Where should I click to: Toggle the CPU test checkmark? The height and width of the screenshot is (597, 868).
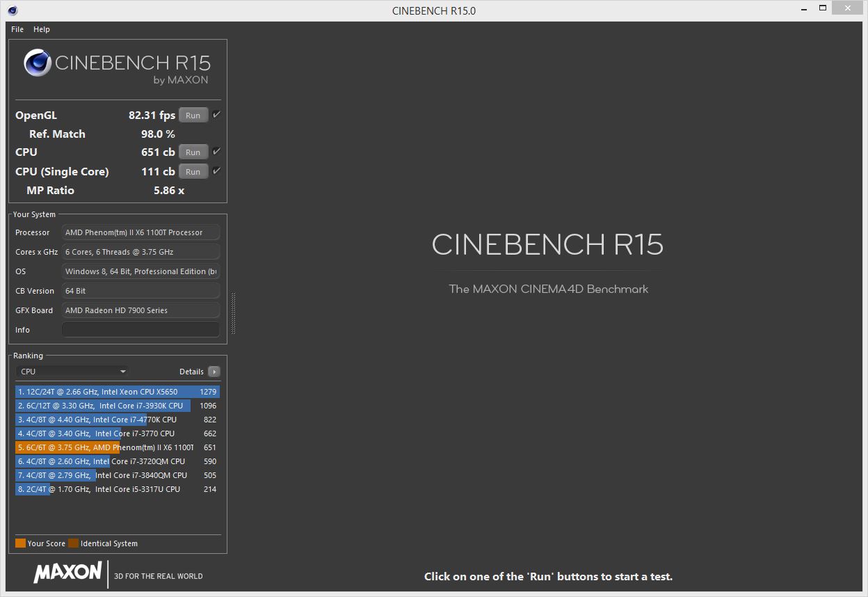point(216,152)
